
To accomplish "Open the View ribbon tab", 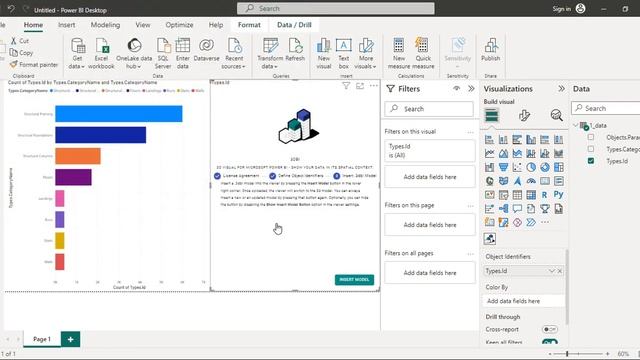I will pyautogui.click(x=143, y=25).
